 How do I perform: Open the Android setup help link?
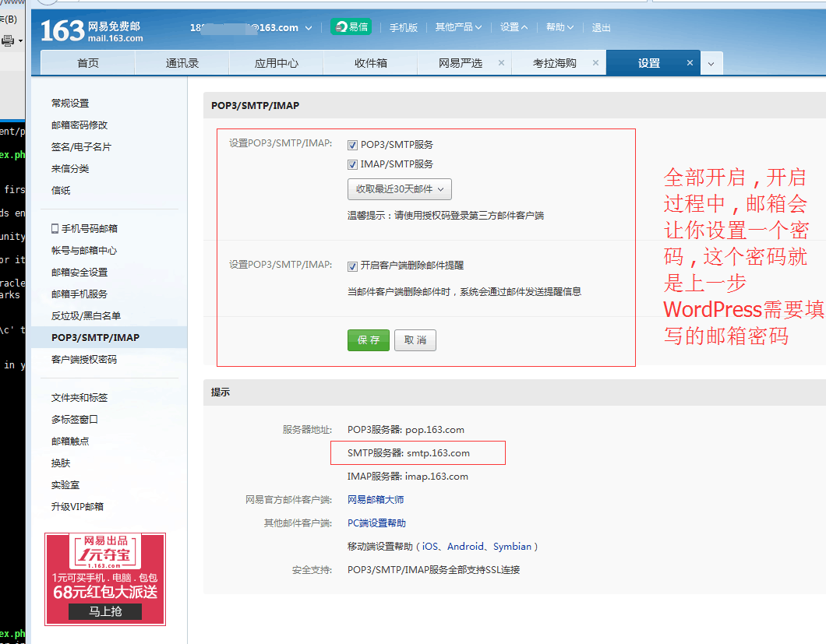[465, 547]
